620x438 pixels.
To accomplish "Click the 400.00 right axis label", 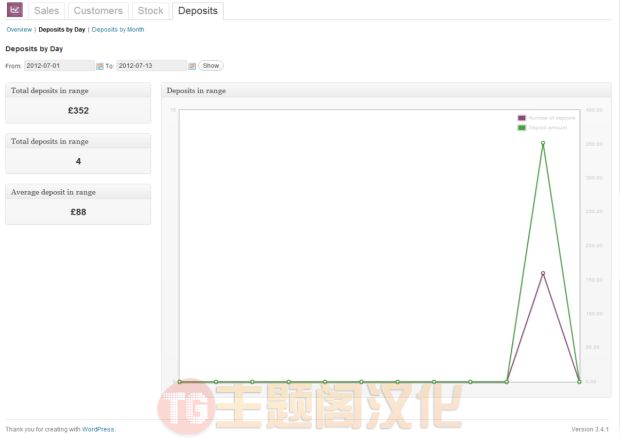I will pyautogui.click(x=594, y=110).
